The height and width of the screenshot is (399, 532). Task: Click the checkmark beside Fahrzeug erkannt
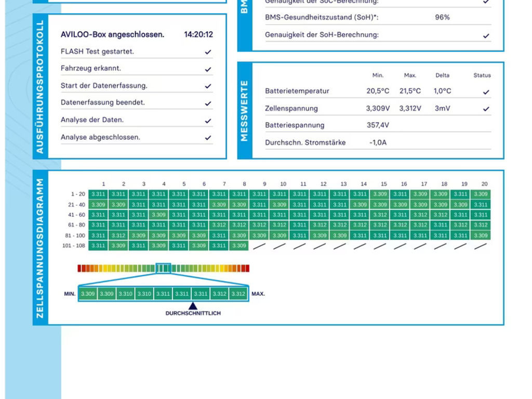coord(208,69)
